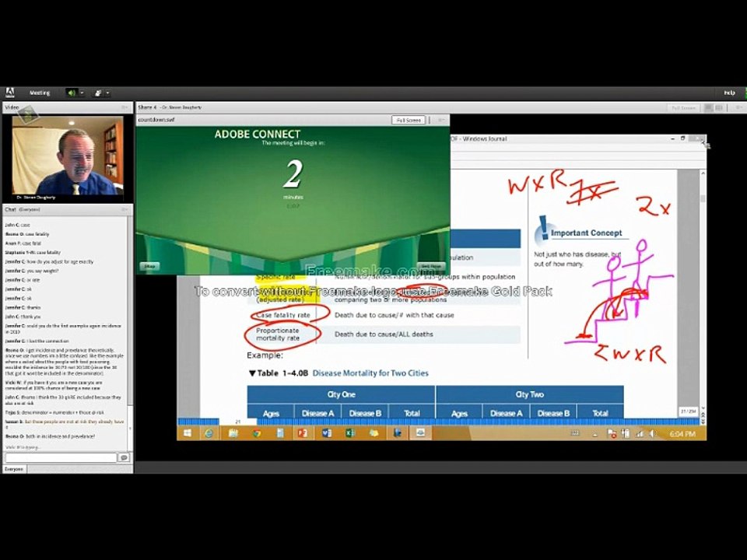Click the Important Concept heading
Image resolution: width=747 pixels, height=560 pixels.
[x=587, y=233]
